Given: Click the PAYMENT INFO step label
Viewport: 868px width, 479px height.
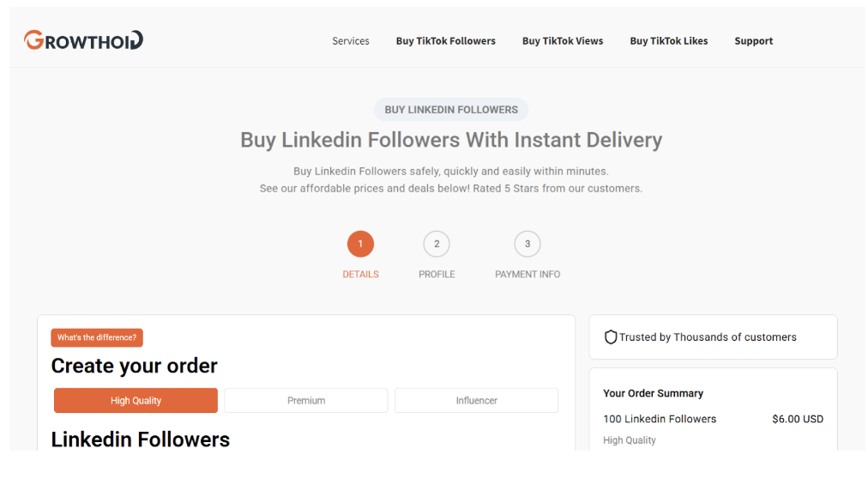Looking at the screenshot, I should pos(527,275).
